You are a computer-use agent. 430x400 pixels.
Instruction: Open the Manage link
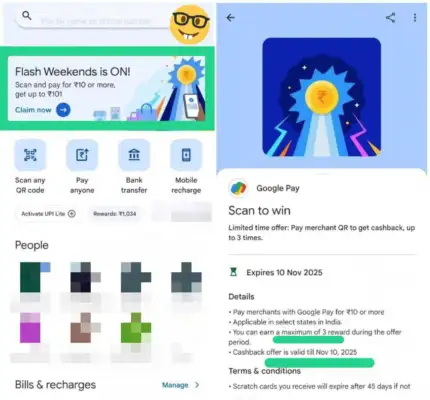point(175,385)
